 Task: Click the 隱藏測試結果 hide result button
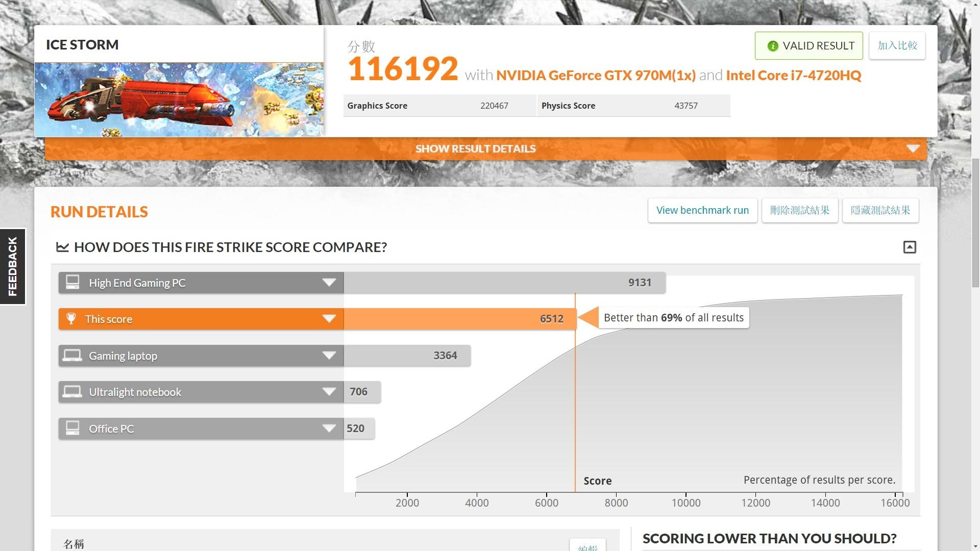pyautogui.click(x=880, y=210)
